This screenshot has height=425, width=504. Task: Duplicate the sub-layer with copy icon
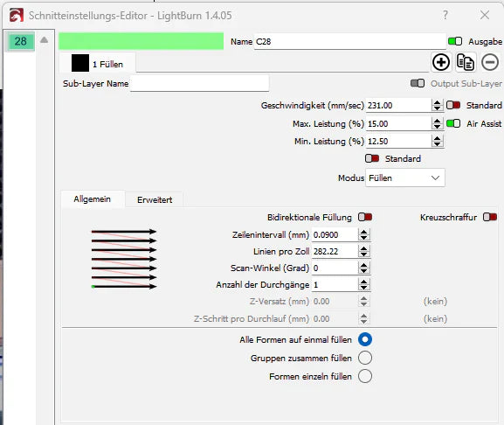[465, 62]
